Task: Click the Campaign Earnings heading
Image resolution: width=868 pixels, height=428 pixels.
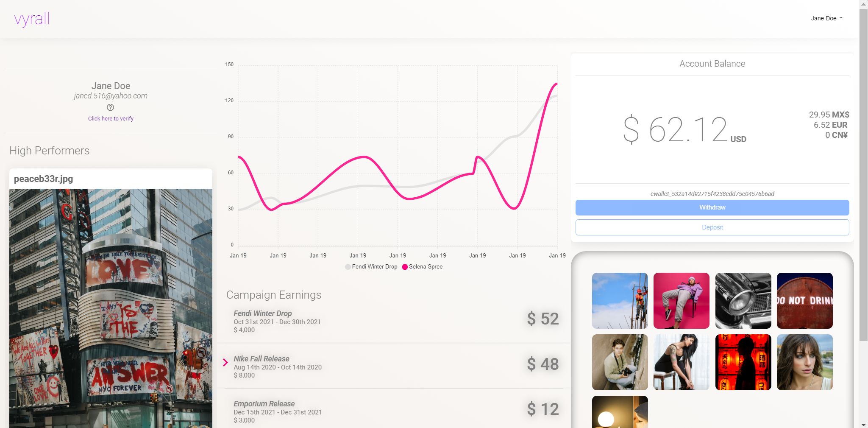Action: [274, 295]
